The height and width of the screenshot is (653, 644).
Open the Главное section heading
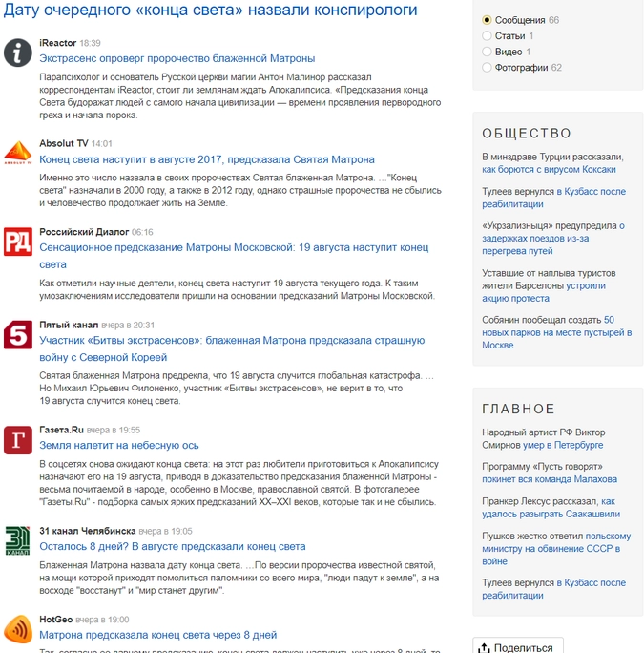[520, 409]
